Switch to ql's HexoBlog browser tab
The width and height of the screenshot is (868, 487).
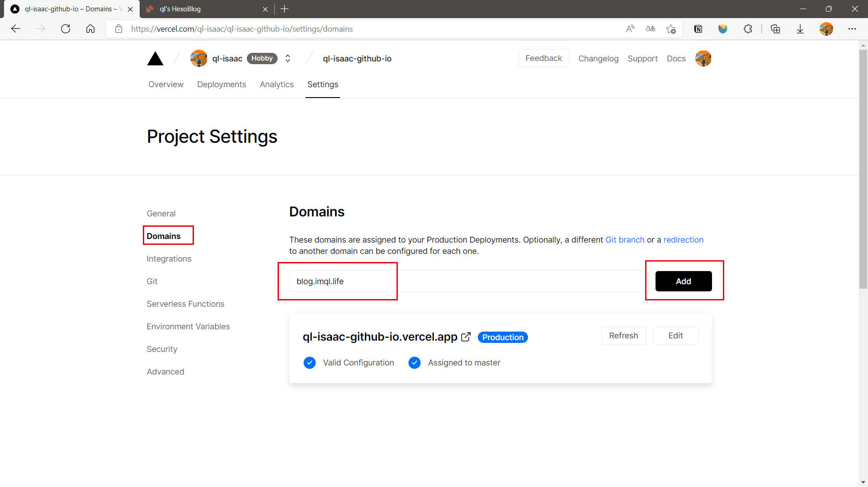[x=206, y=9]
